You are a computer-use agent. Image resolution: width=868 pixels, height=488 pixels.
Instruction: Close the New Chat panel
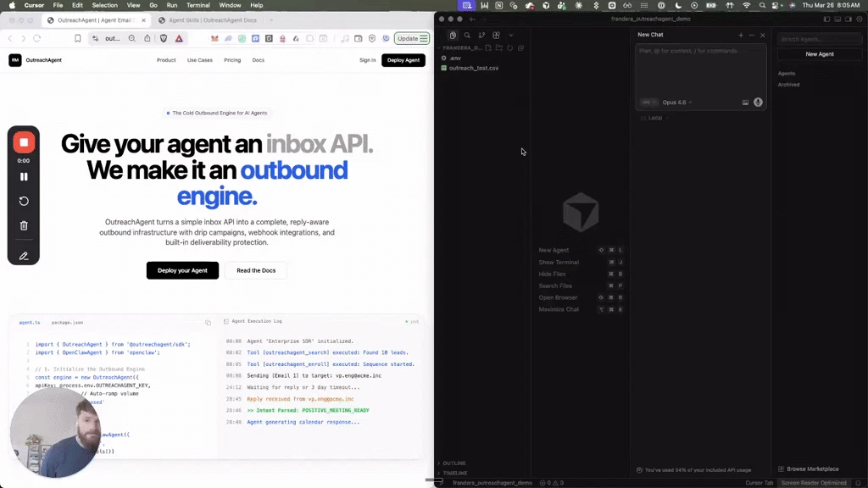click(762, 35)
